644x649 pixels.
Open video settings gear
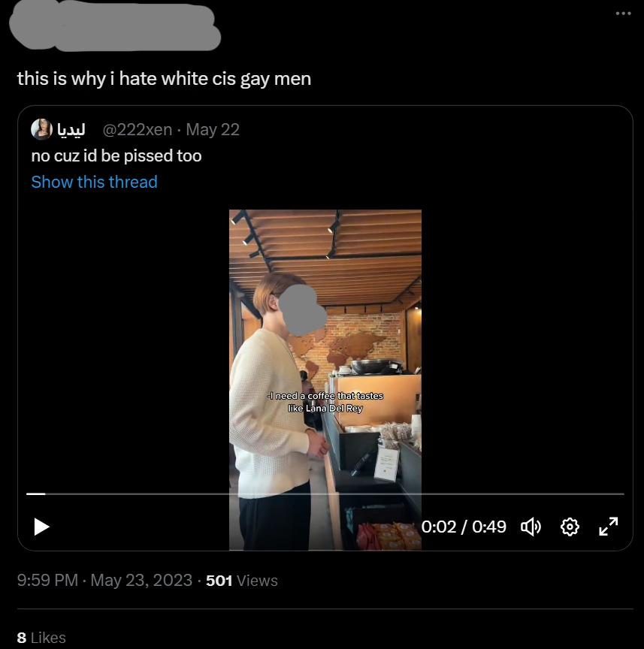coord(570,527)
